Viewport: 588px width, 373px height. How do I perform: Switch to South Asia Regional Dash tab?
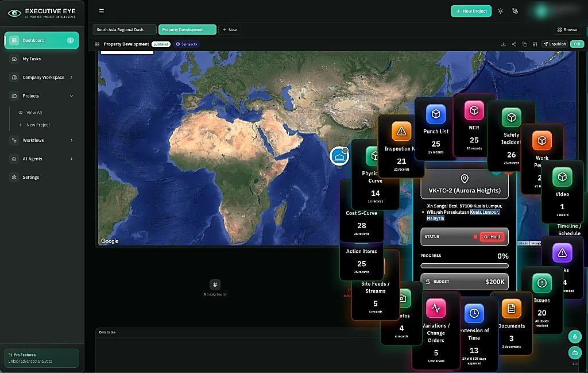click(x=125, y=30)
